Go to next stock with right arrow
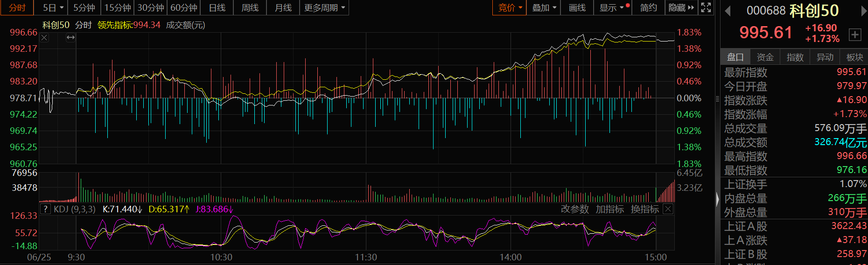Image resolution: width=868 pixels, height=265 pixels. (x=863, y=11)
